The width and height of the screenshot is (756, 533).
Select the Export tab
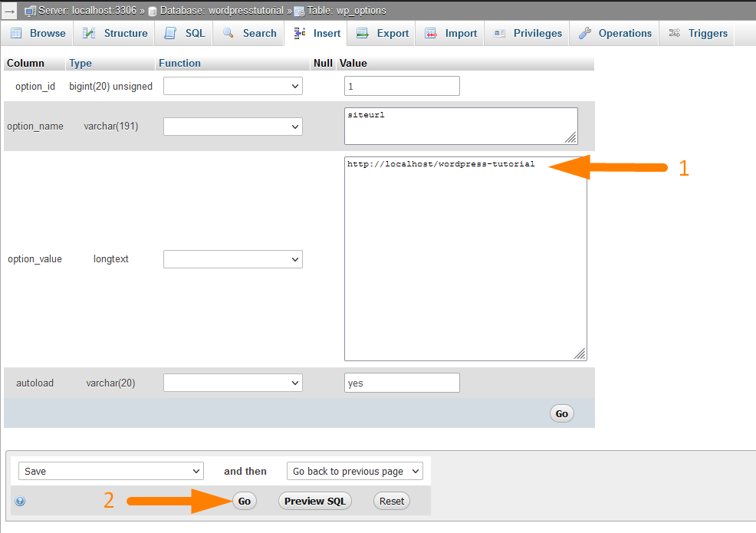click(383, 33)
